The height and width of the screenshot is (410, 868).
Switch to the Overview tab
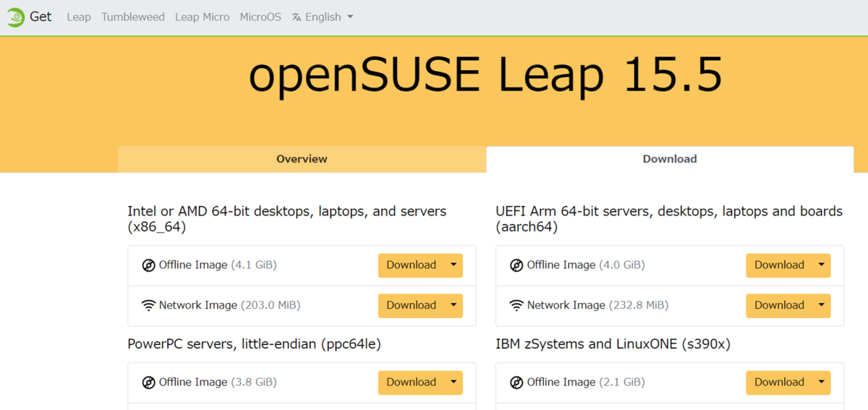tap(302, 159)
